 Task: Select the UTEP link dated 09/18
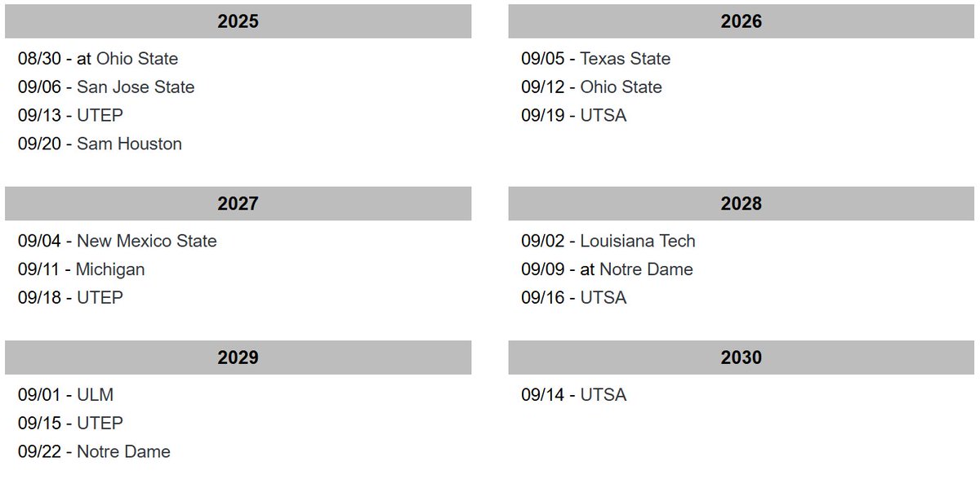100,298
